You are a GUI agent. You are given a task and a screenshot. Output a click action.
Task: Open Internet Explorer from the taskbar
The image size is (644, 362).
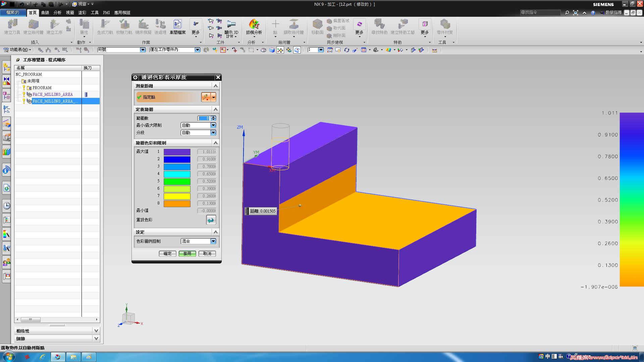pos(43,357)
